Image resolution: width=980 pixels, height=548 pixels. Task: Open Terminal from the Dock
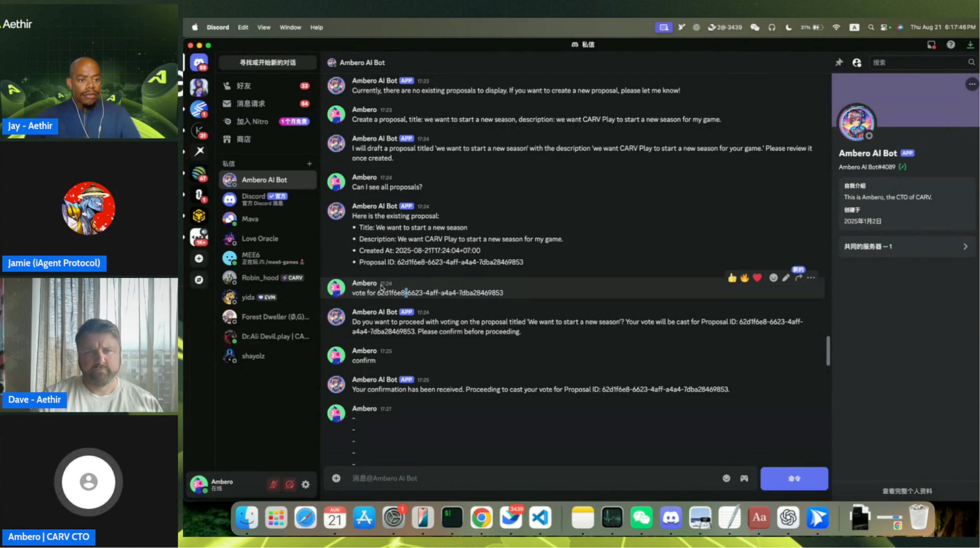coord(451,518)
